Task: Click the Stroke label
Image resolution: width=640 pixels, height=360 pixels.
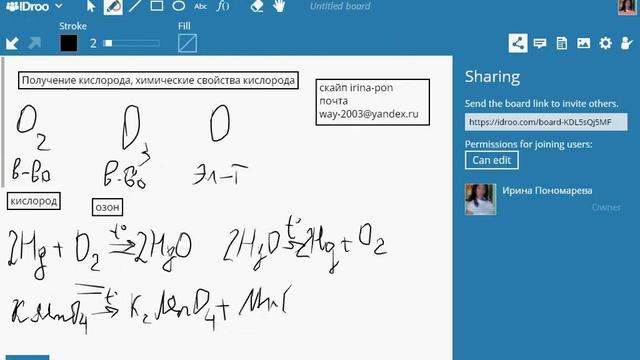Action: click(x=73, y=26)
